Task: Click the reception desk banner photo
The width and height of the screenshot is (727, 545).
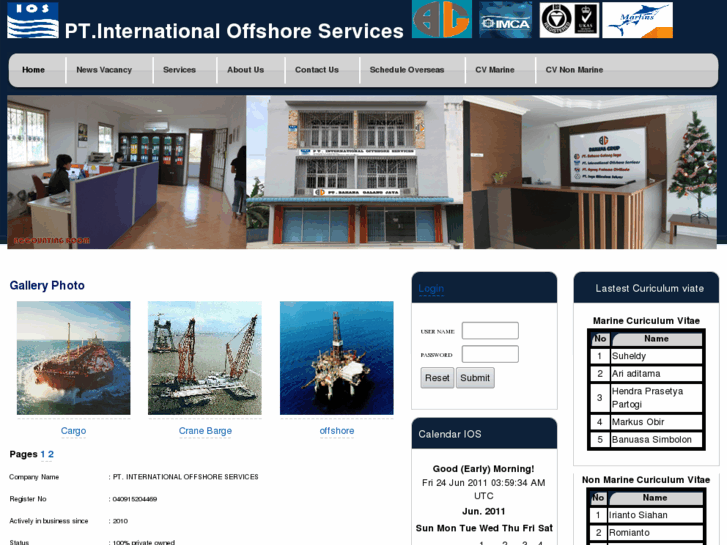Action: click(x=590, y=172)
